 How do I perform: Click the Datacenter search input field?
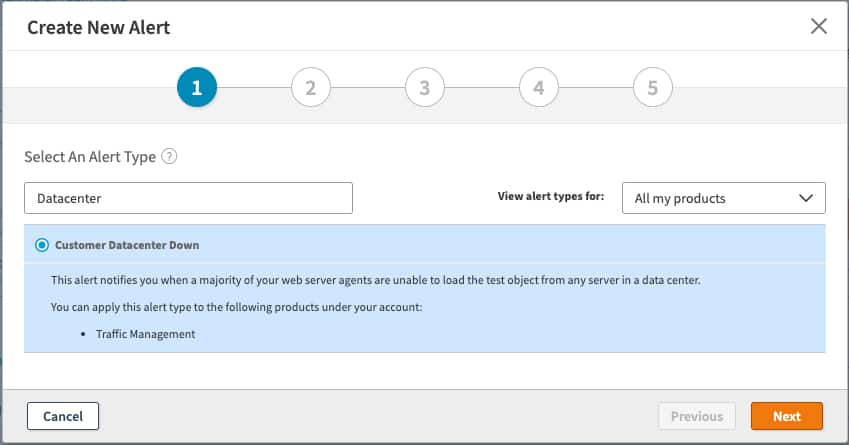[188, 198]
